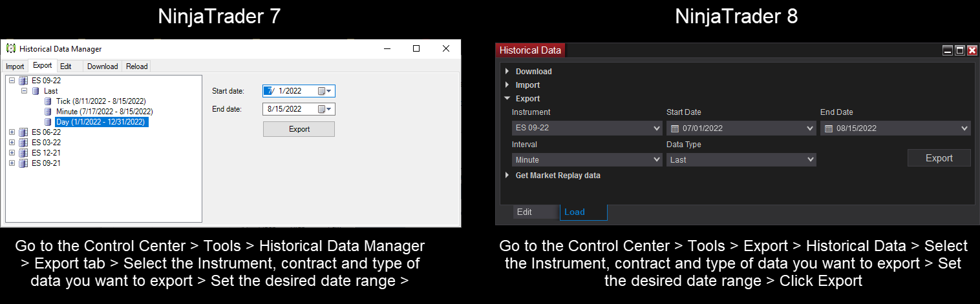The height and width of the screenshot is (304, 980).
Task: Switch to the Download tab
Action: tap(102, 66)
